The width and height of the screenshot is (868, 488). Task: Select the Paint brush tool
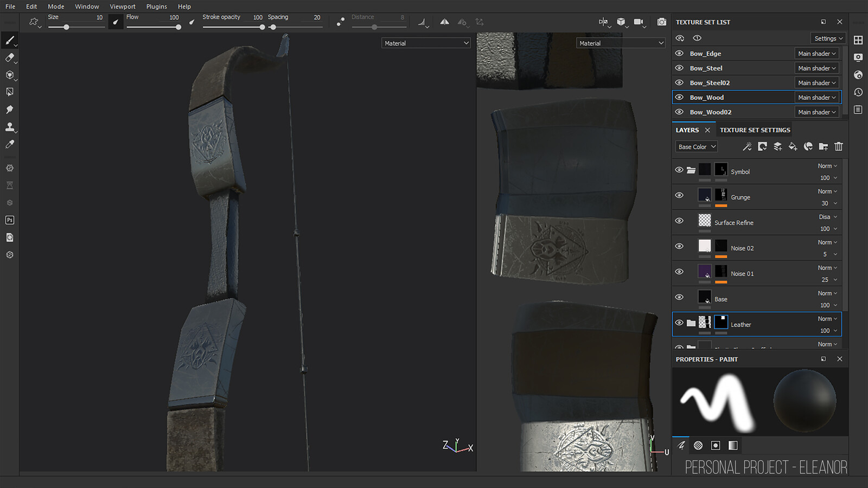pyautogui.click(x=9, y=41)
